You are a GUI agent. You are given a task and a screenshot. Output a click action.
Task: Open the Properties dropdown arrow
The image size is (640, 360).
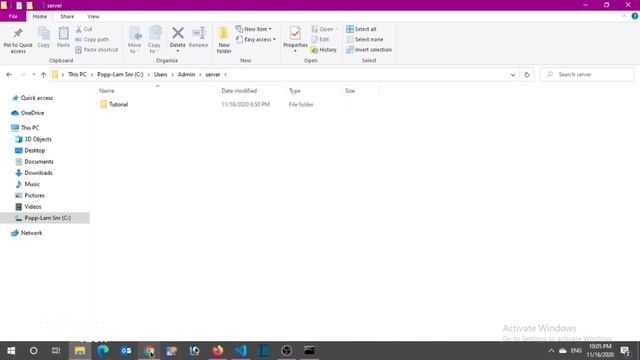coord(295,51)
